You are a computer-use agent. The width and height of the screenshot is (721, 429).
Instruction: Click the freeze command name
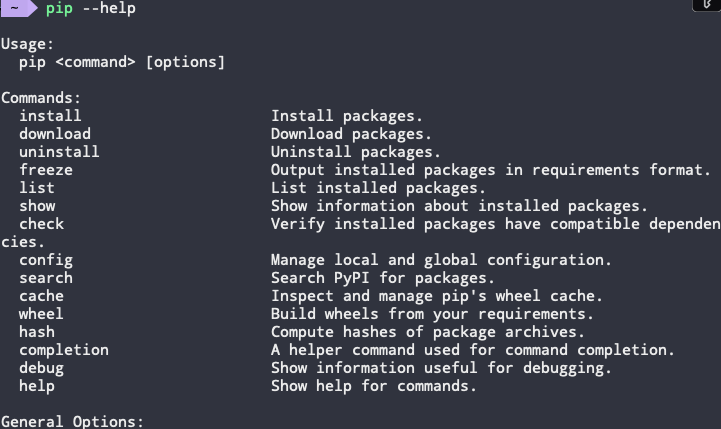click(46, 170)
